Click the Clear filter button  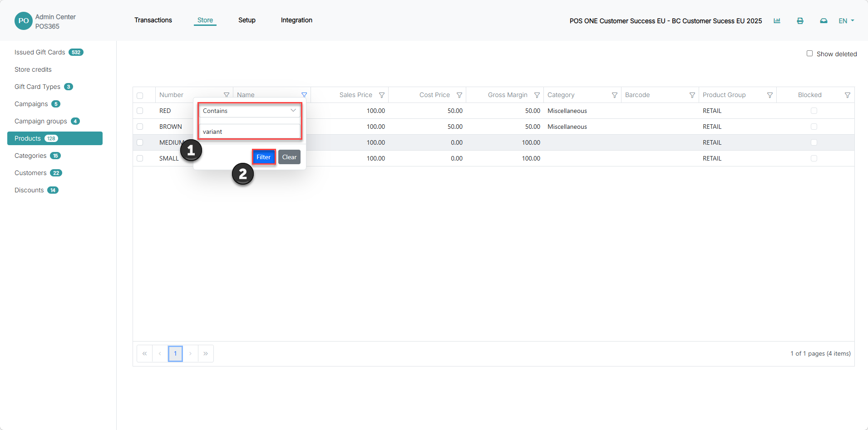pyautogui.click(x=289, y=157)
